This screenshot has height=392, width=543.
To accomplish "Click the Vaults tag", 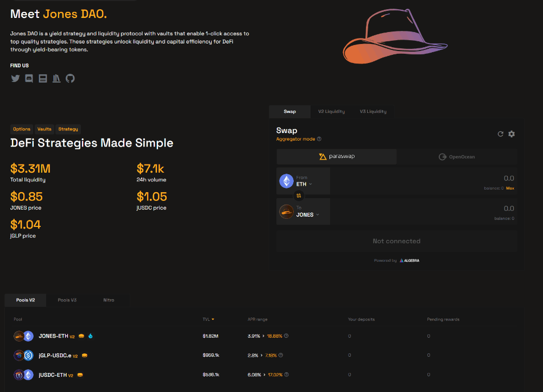I will point(45,129).
